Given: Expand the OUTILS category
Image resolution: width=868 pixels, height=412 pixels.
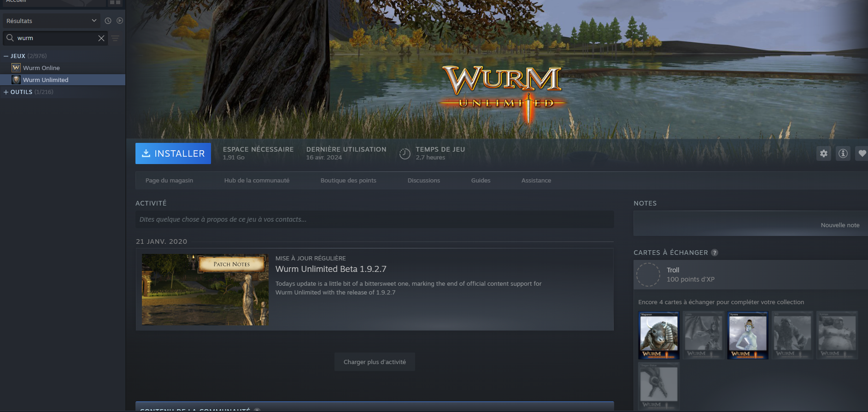Looking at the screenshot, I should (x=6, y=92).
